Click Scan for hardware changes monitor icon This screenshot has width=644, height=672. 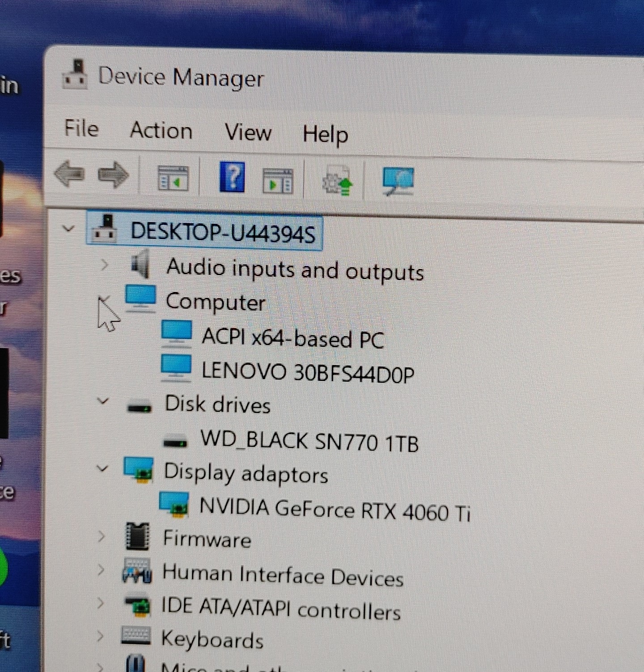(x=398, y=181)
